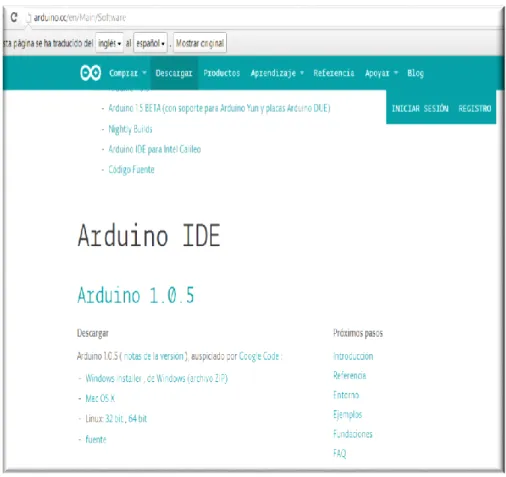Open the Referencia nav item
The image size is (506, 477).
[x=334, y=73]
